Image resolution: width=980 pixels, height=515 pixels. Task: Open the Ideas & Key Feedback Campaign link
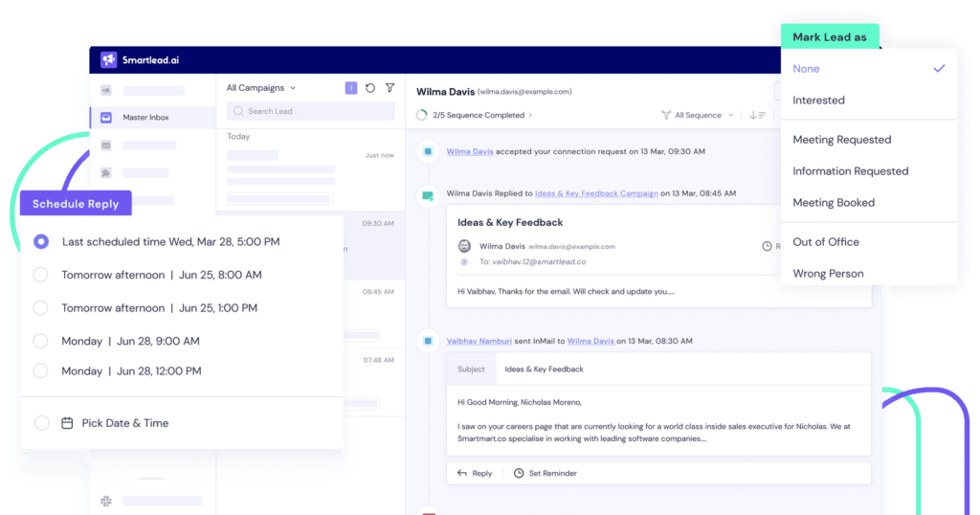(x=595, y=193)
